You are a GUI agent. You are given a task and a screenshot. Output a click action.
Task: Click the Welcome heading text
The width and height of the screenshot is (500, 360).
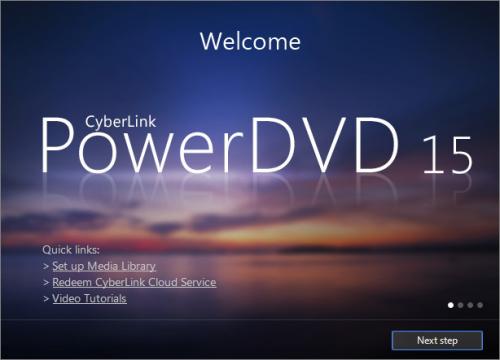[x=250, y=42]
